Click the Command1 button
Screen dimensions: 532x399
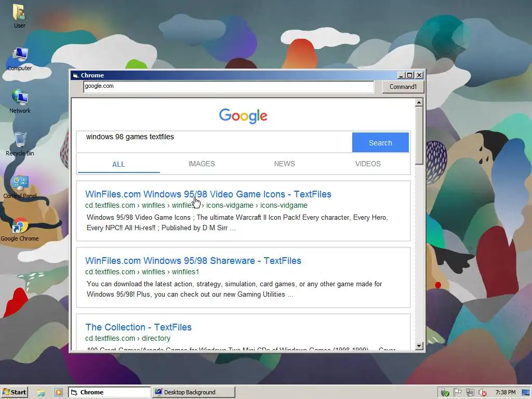pyautogui.click(x=403, y=87)
